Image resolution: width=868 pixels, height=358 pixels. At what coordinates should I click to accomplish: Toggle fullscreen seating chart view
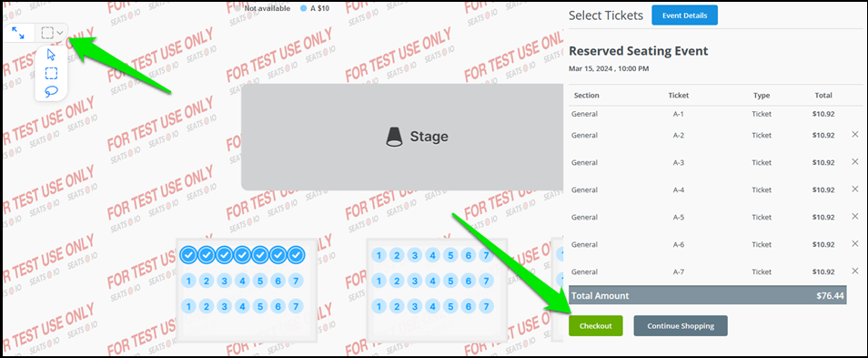(x=18, y=34)
